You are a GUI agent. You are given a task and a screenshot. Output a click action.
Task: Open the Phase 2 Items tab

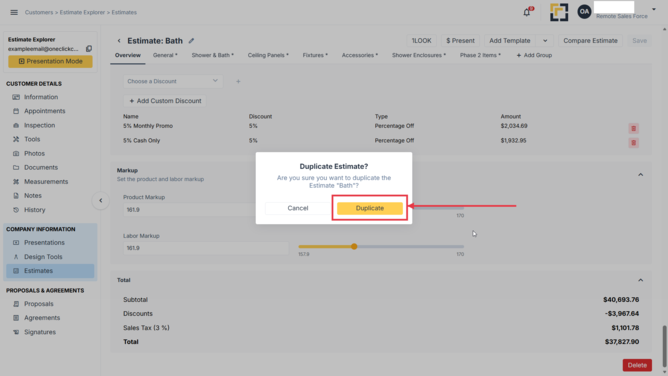pyautogui.click(x=480, y=55)
